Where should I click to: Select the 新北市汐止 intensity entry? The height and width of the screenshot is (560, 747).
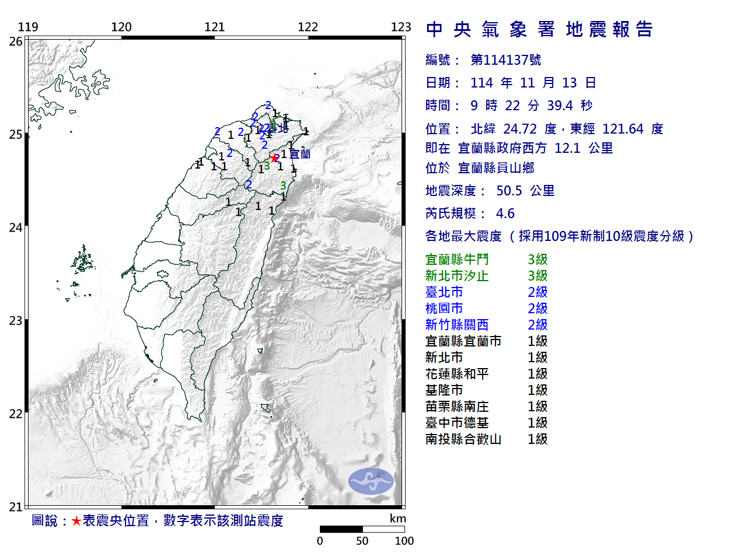[x=486, y=276]
